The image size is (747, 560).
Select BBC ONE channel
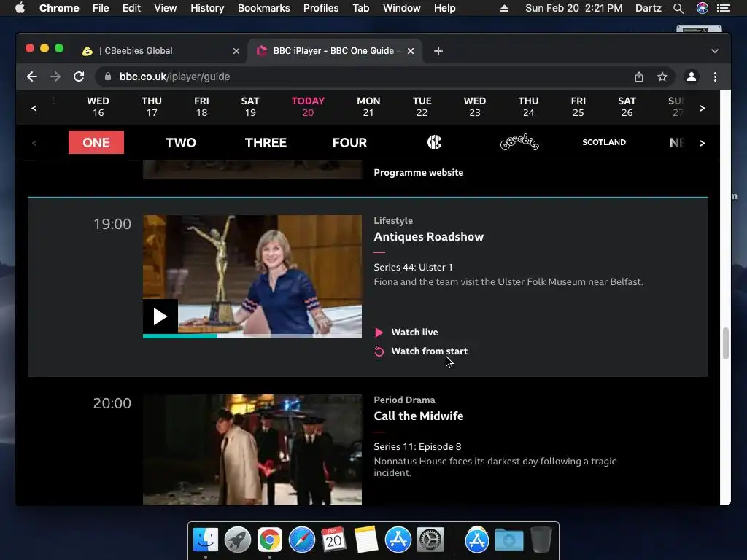click(x=96, y=142)
